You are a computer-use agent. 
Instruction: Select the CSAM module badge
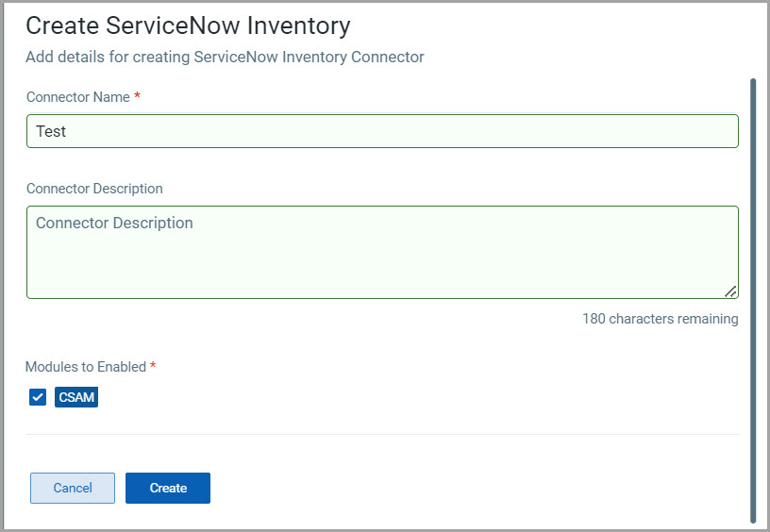tap(76, 397)
